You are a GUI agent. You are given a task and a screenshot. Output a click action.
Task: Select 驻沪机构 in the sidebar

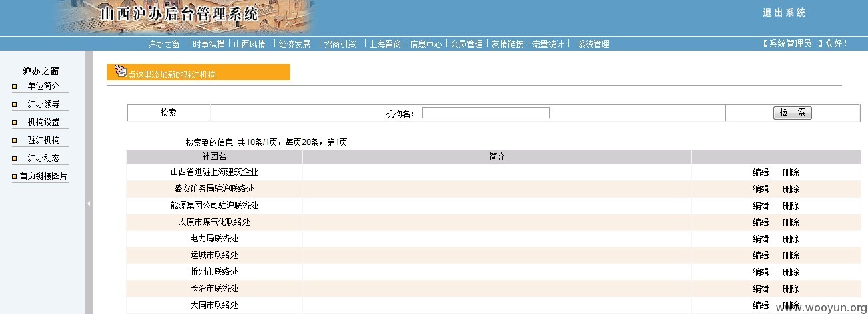pos(43,140)
